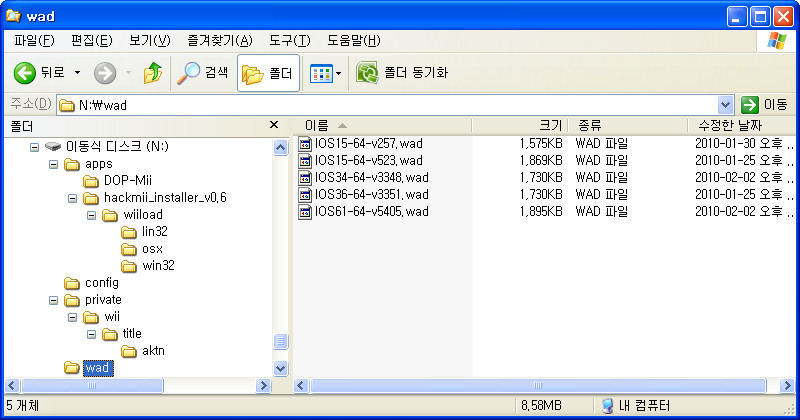Click the file list horizontal scrollbar thumb

[x=538, y=385]
